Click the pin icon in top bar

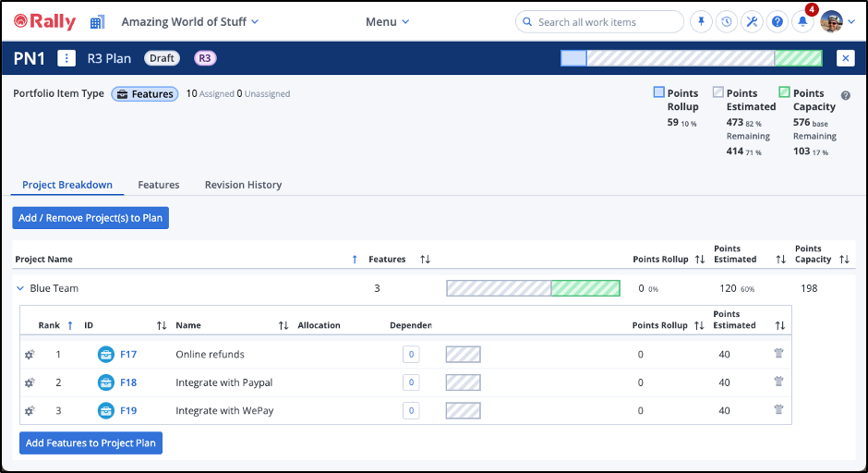pos(701,22)
